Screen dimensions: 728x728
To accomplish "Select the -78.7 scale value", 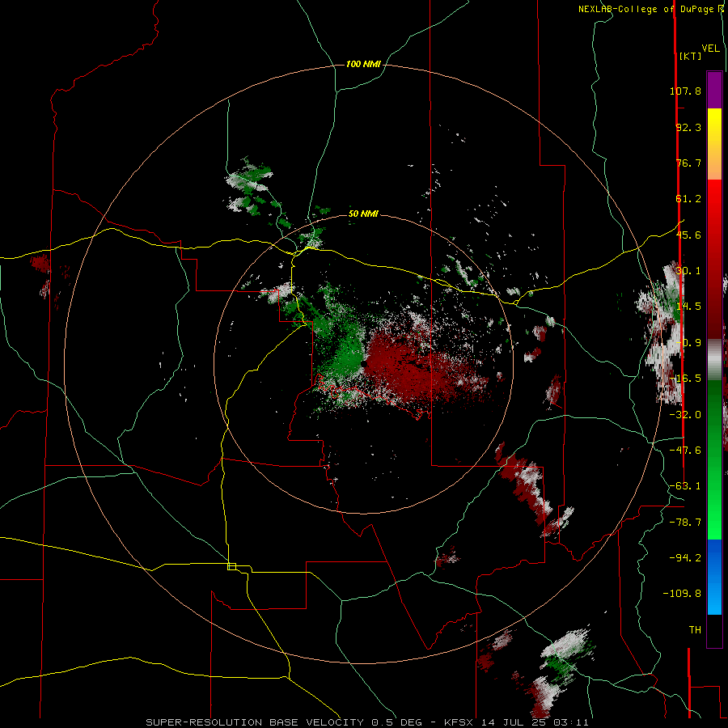I will coord(685,523).
